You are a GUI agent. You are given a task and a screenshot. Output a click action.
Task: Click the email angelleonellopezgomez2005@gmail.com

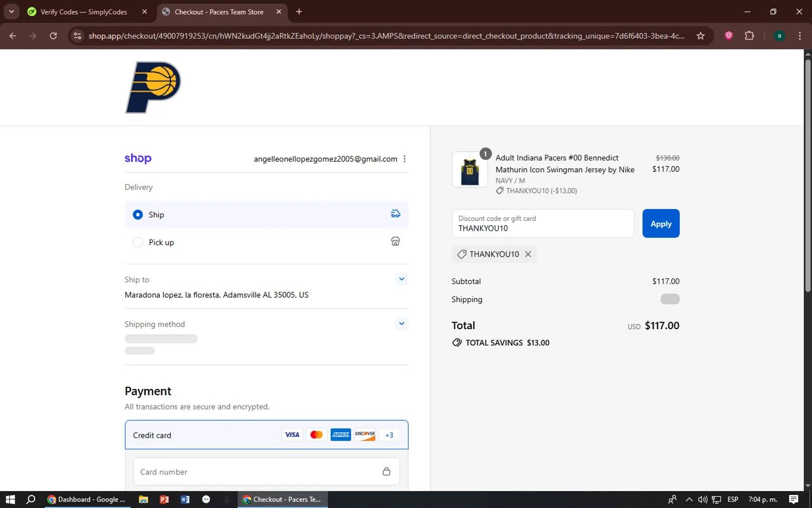click(325, 159)
